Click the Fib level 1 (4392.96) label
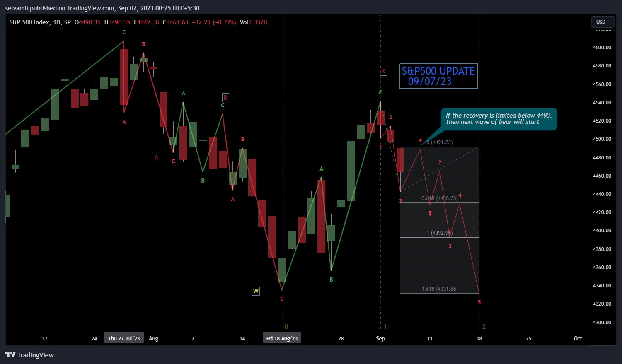 tap(440, 233)
